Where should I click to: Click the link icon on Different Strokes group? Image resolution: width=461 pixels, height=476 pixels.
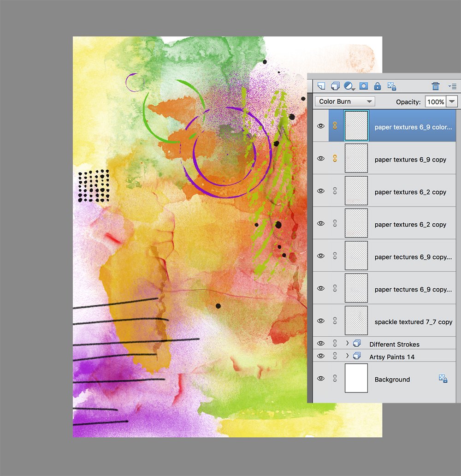click(x=335, y=343)
